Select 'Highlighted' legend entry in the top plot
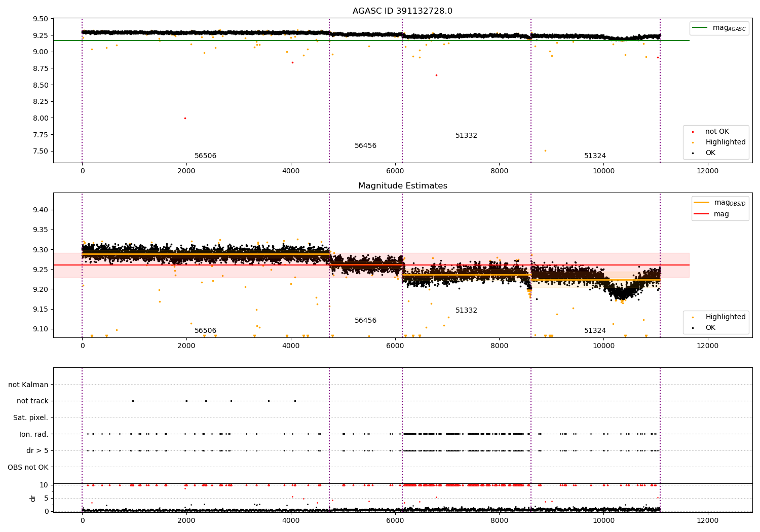Viewport: 760px width, 532px height. [725, 142]
